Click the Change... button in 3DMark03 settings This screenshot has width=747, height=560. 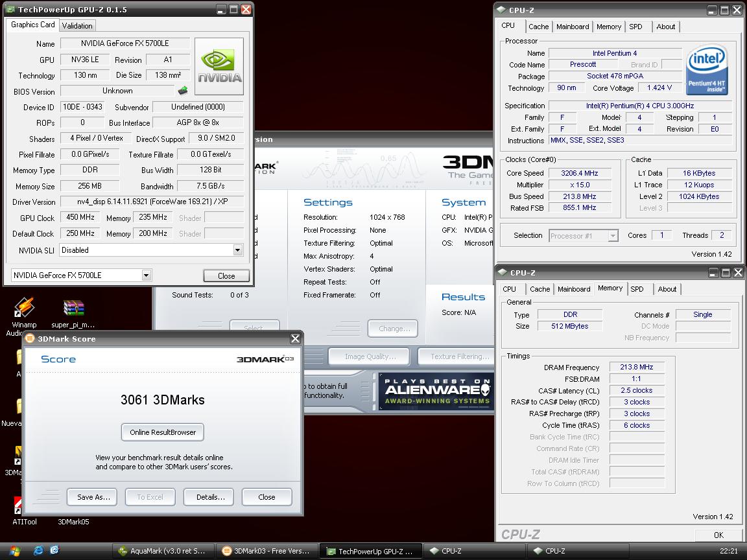(393, 329)
